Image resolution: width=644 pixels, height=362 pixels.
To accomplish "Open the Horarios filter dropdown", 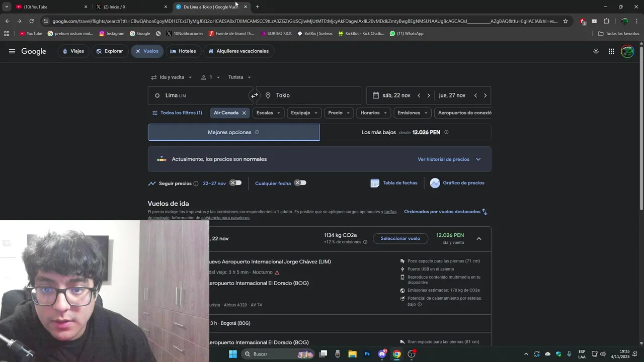I will pos(373,113).
